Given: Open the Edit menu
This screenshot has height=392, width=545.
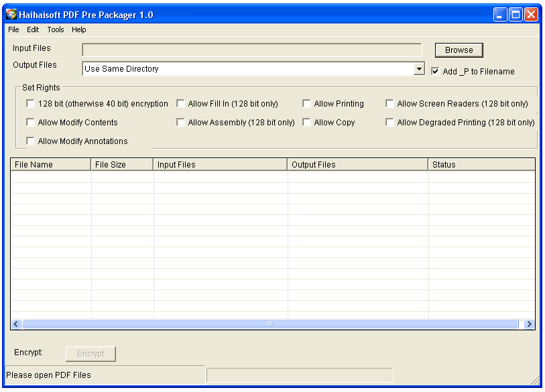Looking at the screenshot, I should [33, 29].
